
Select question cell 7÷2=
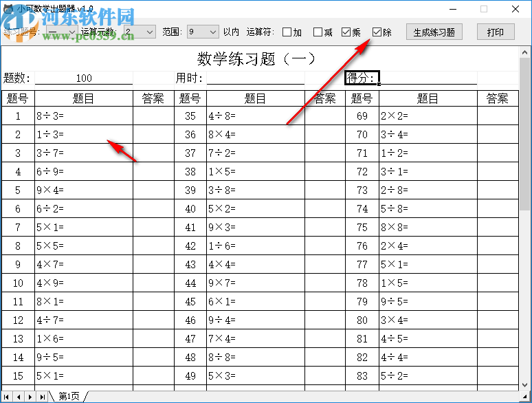point(256,153)
